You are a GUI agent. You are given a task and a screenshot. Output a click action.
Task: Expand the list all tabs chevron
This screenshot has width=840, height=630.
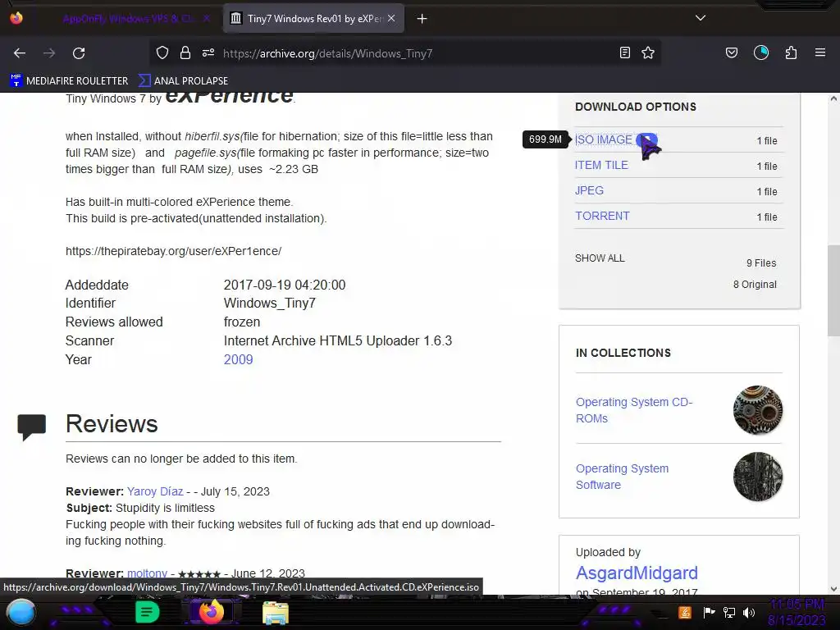click(x=701, y=18)
